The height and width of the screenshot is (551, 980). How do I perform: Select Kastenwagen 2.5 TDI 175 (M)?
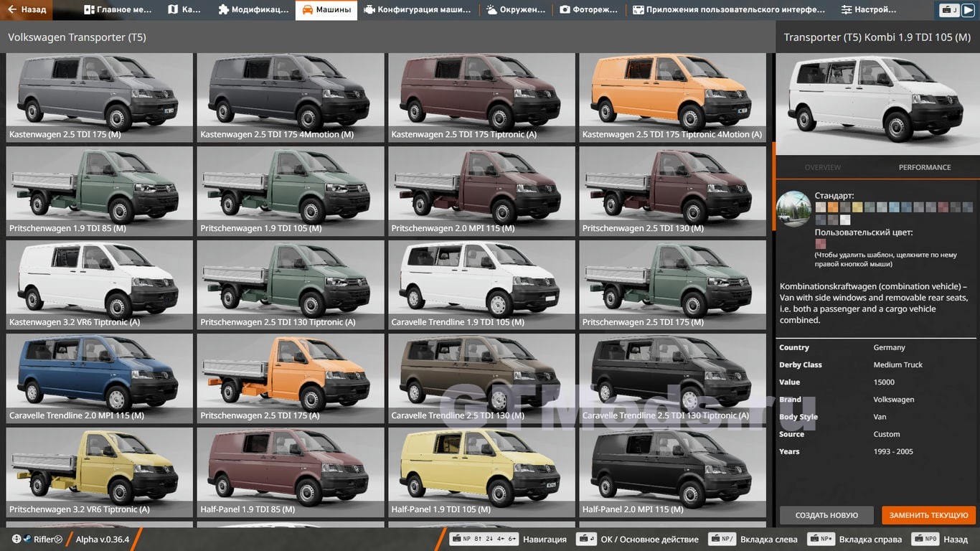tap(99, 98)
